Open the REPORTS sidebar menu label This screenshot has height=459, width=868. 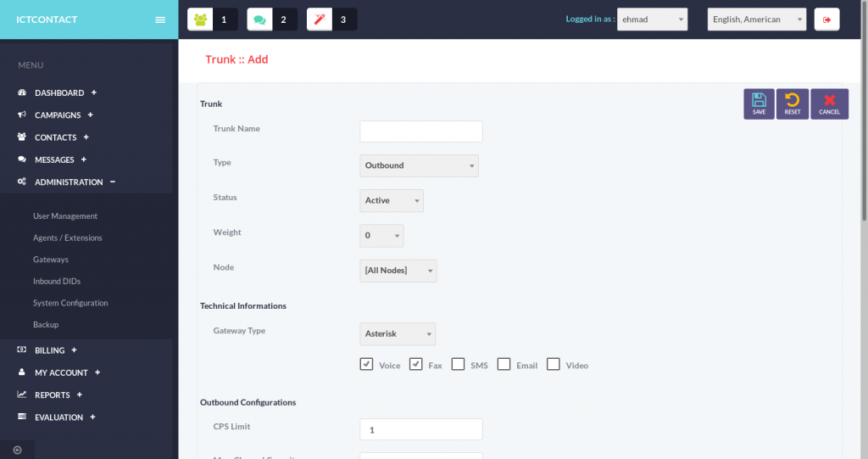pos(52,395)
